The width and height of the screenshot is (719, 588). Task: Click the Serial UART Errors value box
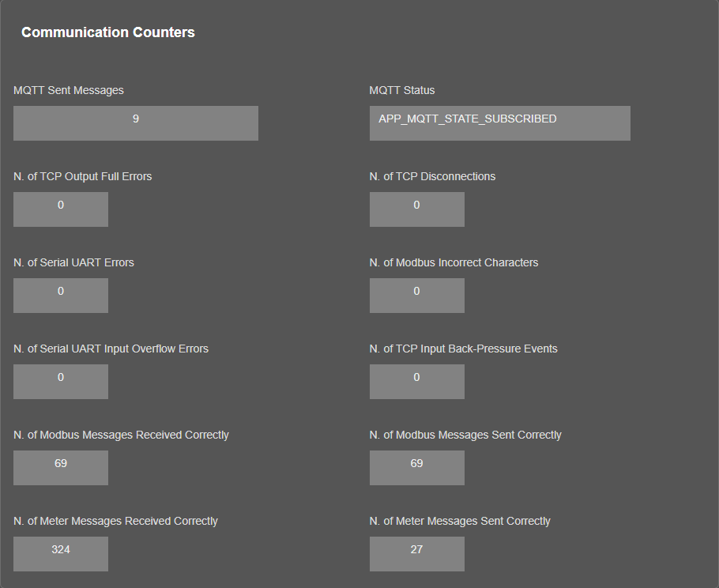click(x=61, y=296)
